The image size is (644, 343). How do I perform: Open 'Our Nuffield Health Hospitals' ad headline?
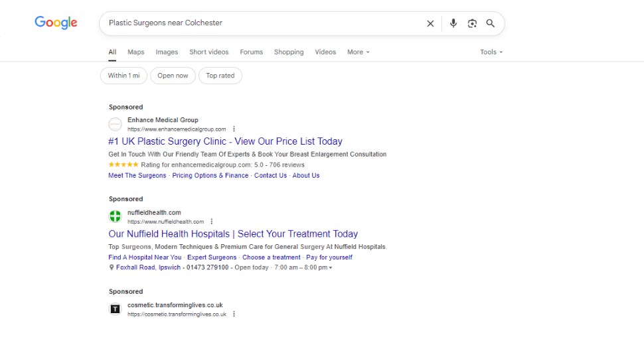pos(233,234)
